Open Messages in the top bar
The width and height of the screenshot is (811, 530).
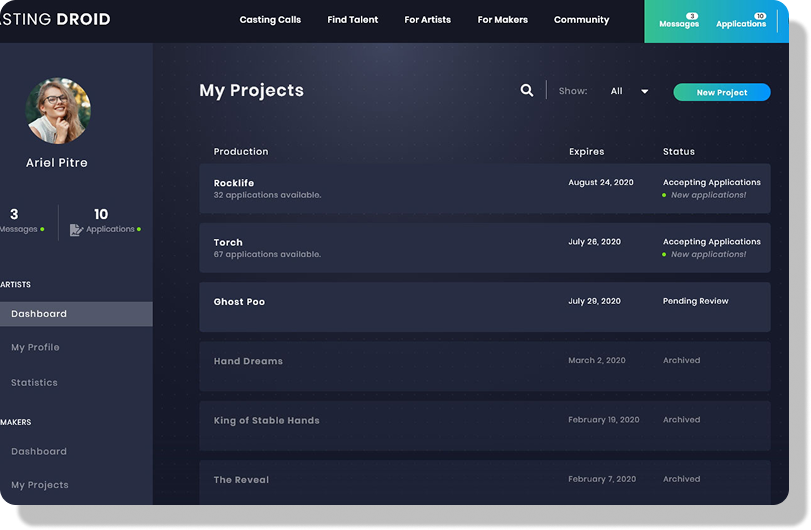pos(679,21)
